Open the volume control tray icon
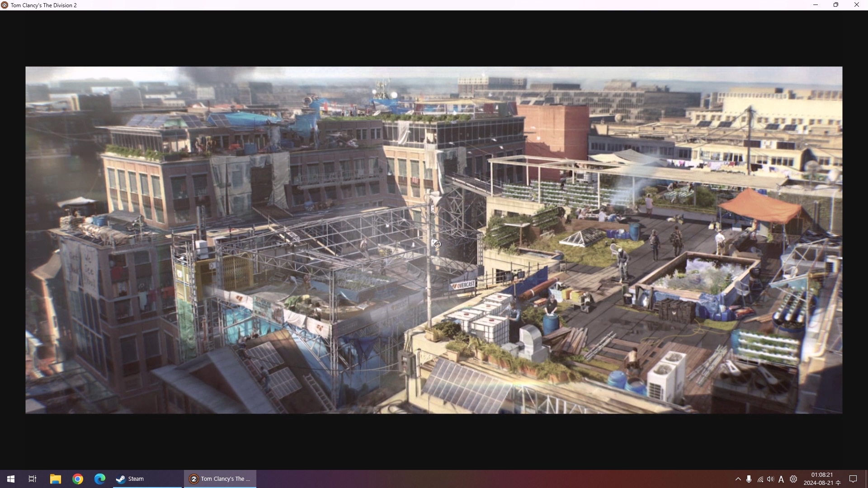This screenshot has height=488, width=868. click(770, 479)
